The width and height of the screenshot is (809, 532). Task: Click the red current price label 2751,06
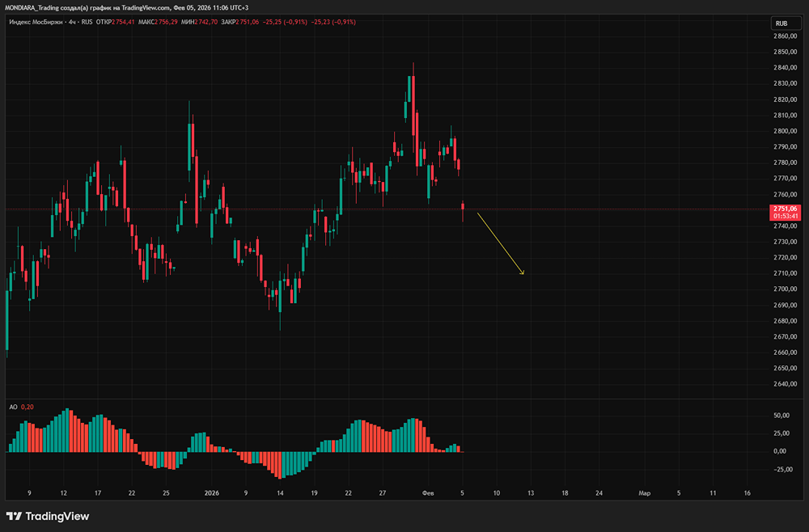click(786, 209)
